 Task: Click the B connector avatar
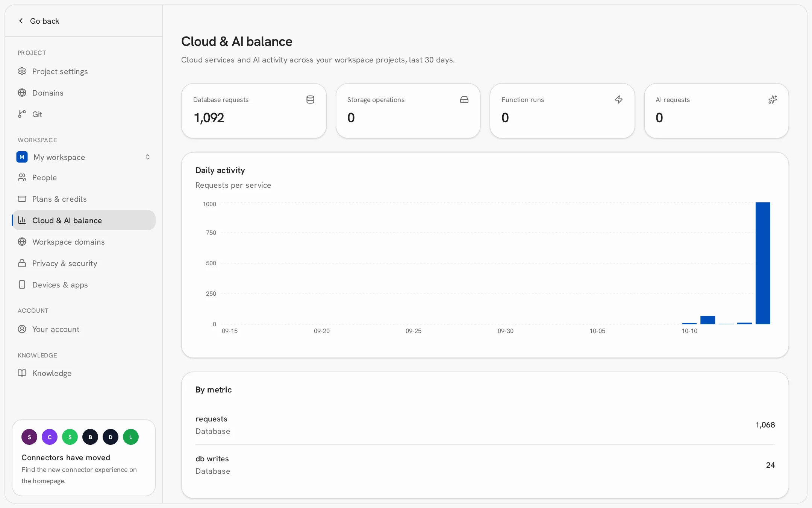[90, 437]
